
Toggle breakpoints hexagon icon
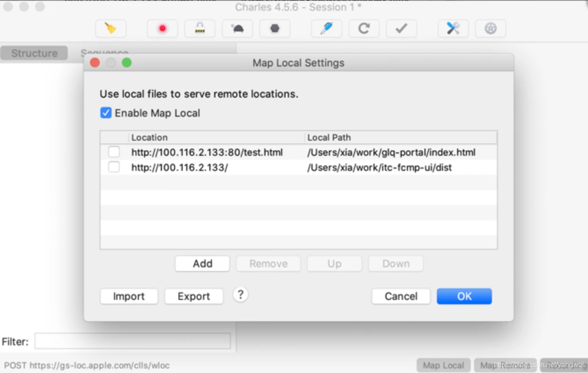pos(275,29)
